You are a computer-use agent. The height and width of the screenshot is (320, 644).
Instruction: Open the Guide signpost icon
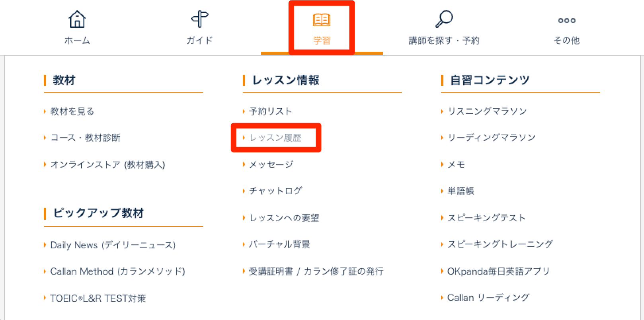point(199,19)
